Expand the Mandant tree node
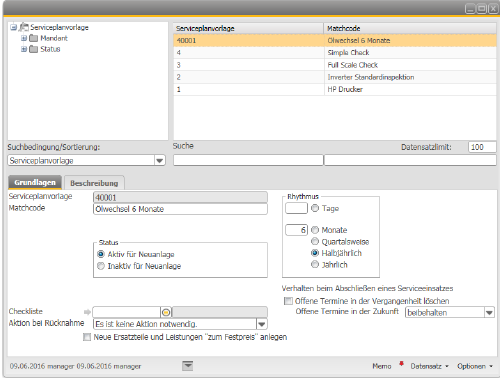Screen dimensions: 502x378 [24, 38]
